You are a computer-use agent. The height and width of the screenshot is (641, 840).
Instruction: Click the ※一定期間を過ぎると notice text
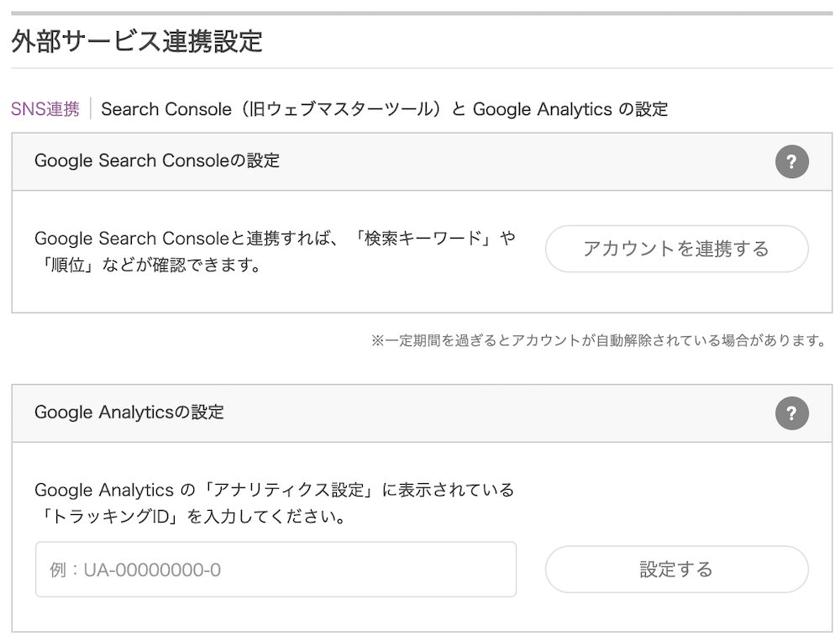pyautogui.click(x=600, y=340)
